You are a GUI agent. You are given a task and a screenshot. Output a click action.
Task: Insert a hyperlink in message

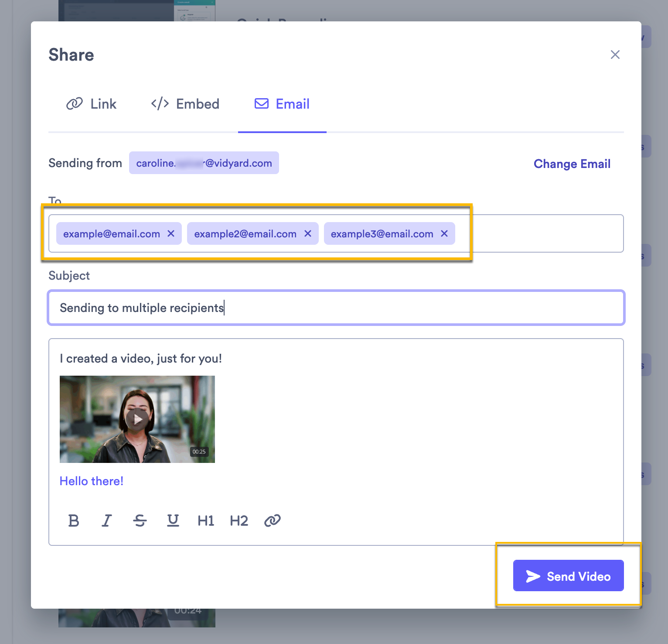point(273,521)
